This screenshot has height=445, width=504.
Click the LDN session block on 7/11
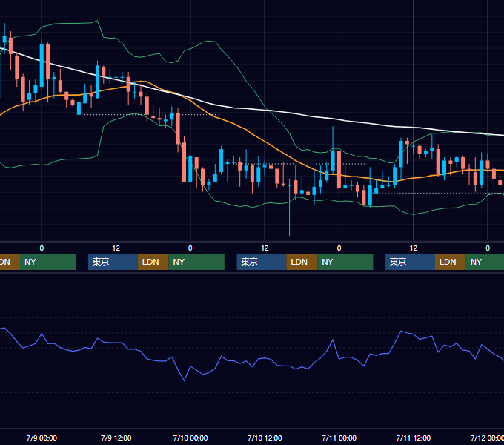coord(451,262)
